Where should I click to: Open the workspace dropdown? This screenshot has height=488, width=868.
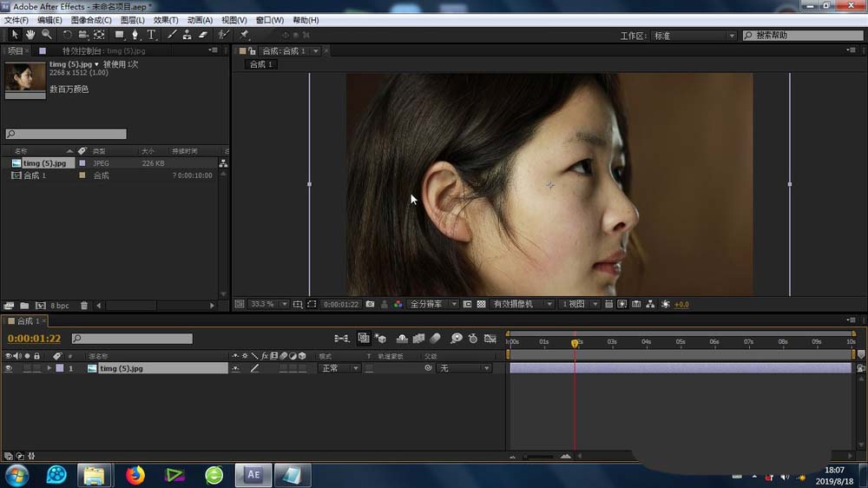tap(694, 36)
